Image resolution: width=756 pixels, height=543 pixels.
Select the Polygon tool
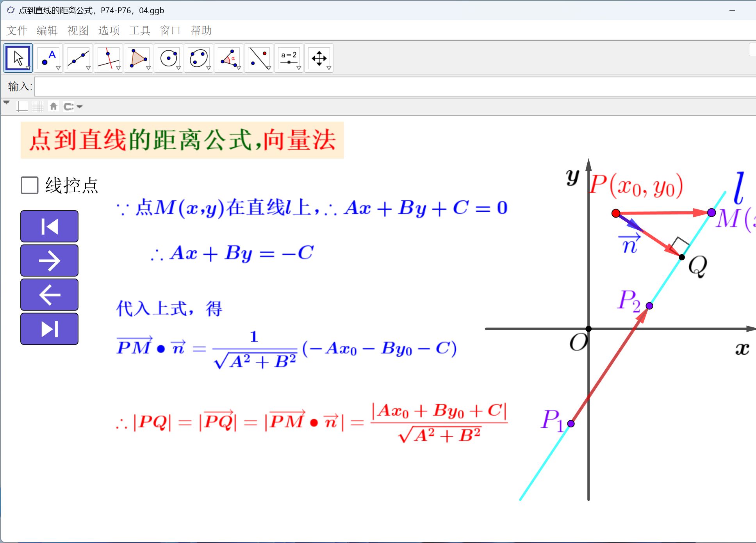coord(139,58)
